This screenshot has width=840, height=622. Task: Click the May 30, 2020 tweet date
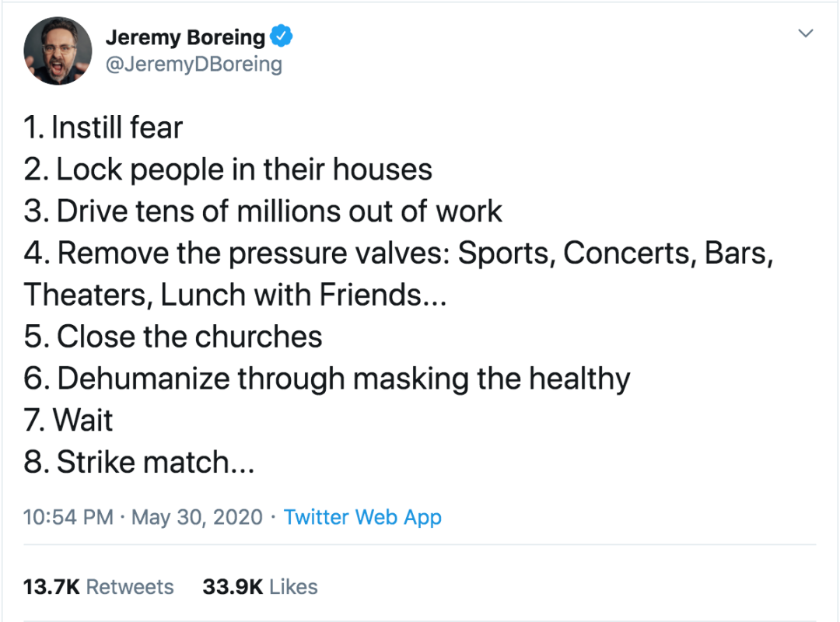point(197,517)
